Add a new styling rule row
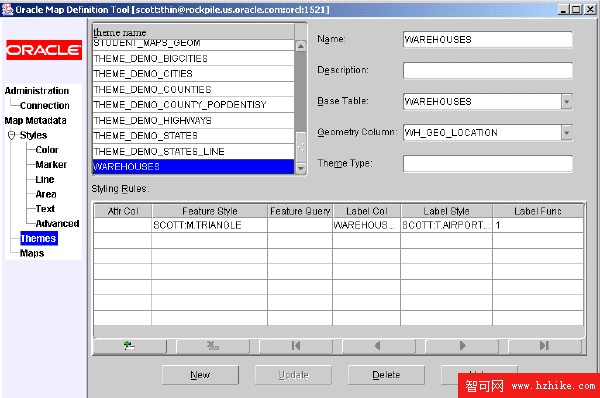The height and width of the screenshot is (398, 600). [x=130, y=346]
